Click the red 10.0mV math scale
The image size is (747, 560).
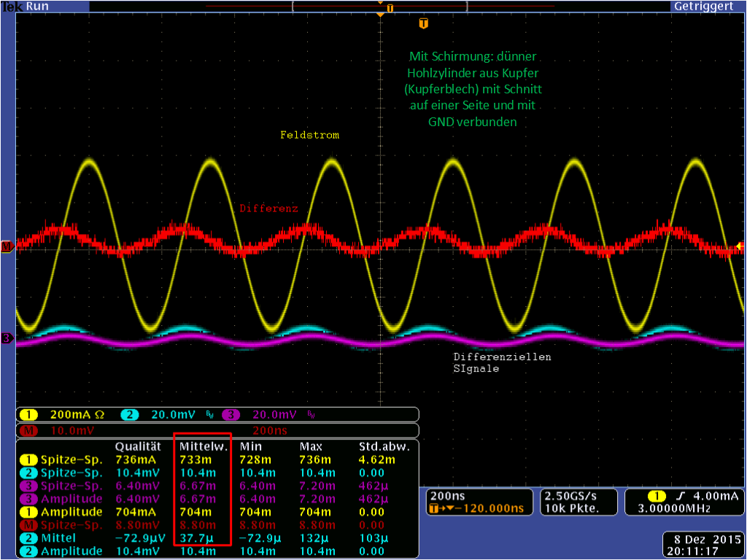point(72,430)
